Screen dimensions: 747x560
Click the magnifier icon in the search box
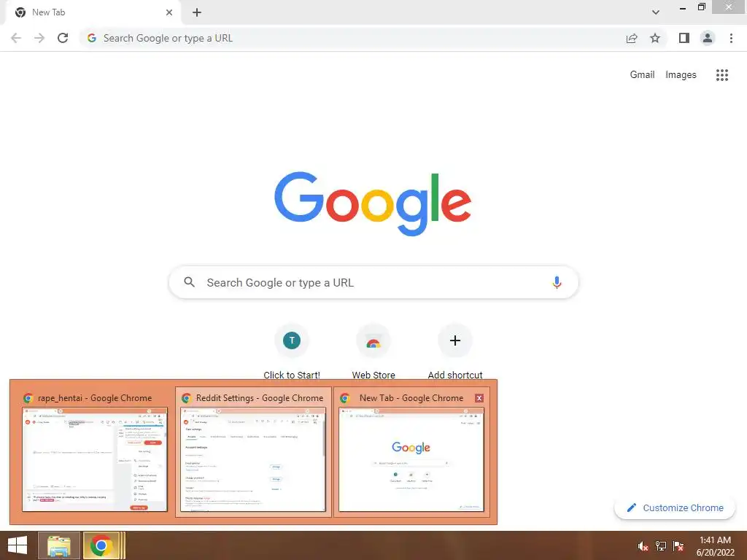190,282
